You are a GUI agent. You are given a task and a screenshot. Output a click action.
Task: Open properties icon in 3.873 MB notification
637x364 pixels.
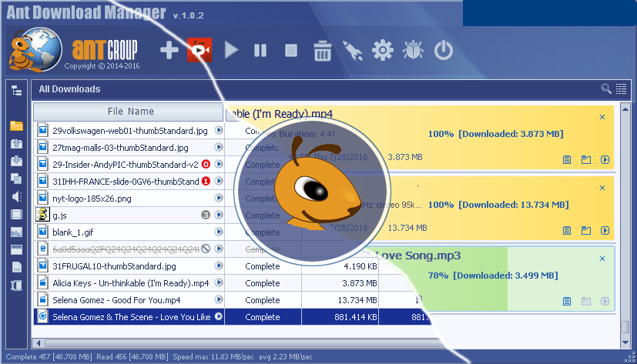(567, 160)
